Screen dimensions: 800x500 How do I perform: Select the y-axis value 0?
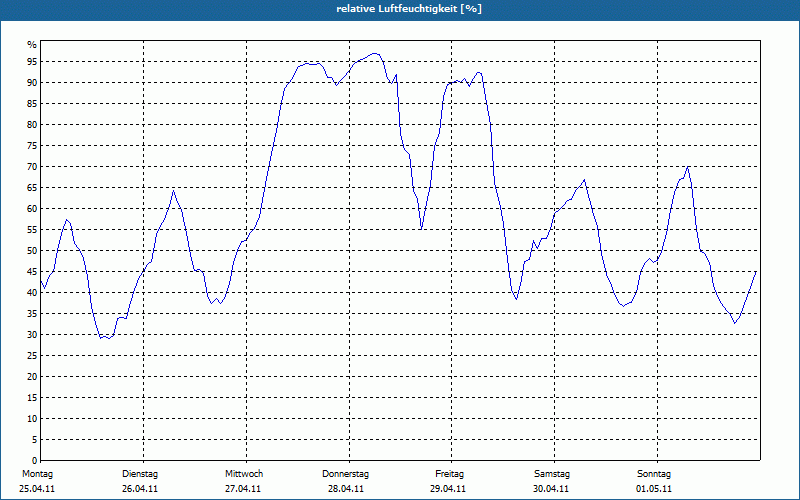(35, 461)
